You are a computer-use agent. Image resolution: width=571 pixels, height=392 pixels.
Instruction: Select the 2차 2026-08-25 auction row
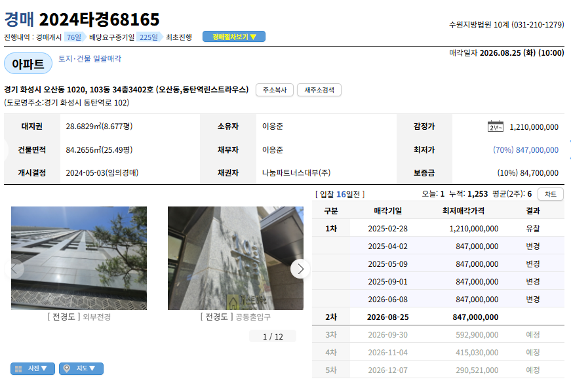point(438,317)
